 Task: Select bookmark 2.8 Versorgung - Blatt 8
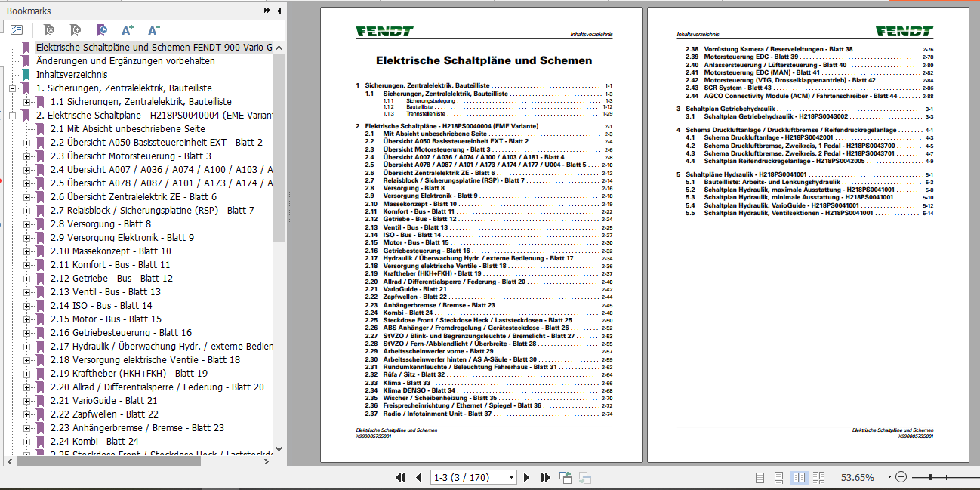(x=100, y=224)
